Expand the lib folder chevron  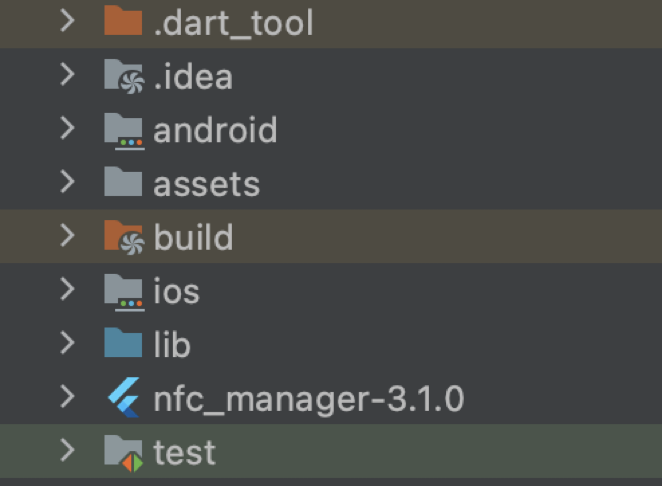(67, 345)
